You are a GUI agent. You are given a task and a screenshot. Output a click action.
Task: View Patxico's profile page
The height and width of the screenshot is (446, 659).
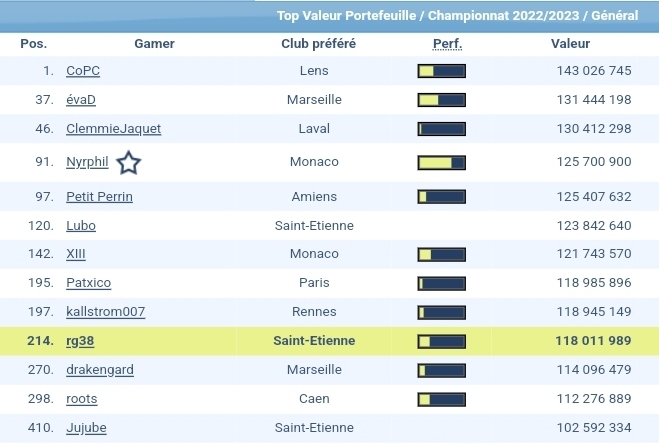[x=88, y=283]
